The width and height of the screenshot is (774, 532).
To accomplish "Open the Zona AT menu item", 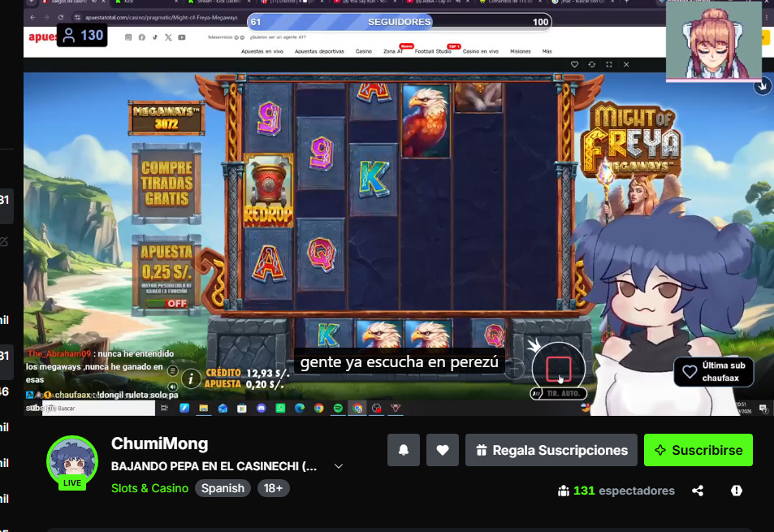I will [393, 51].
